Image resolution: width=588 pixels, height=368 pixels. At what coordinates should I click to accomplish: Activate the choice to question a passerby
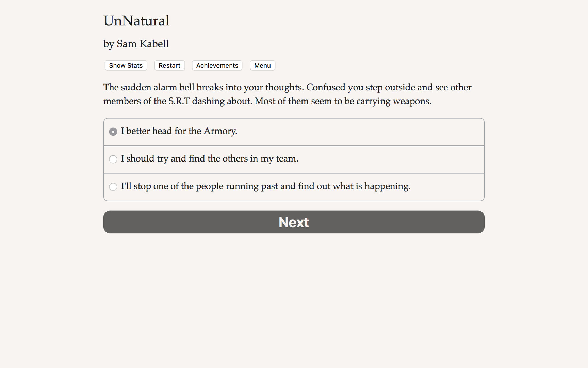(x=113, y=187)
